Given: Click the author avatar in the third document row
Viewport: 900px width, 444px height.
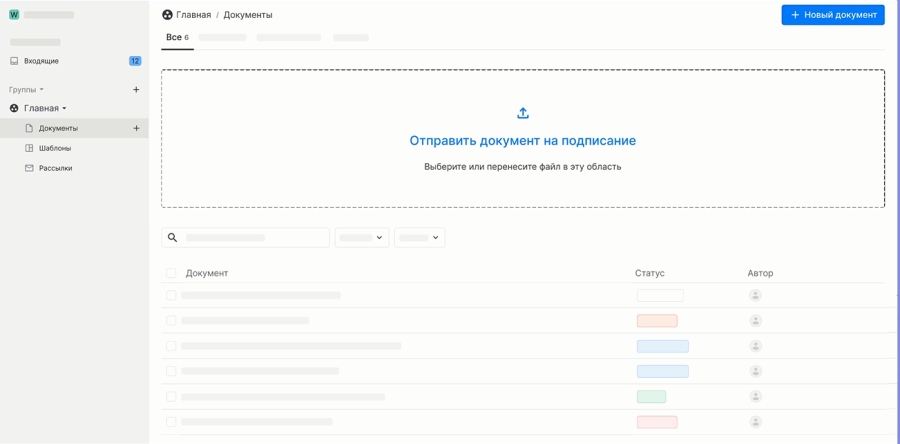Looking at the screenshot, I should click(x=755, y=346).
